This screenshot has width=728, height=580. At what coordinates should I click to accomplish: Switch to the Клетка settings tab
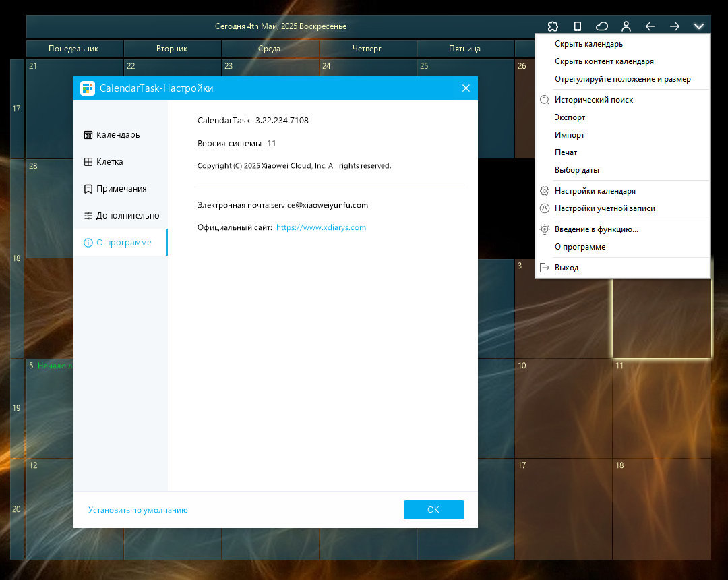tap(109, 162)
